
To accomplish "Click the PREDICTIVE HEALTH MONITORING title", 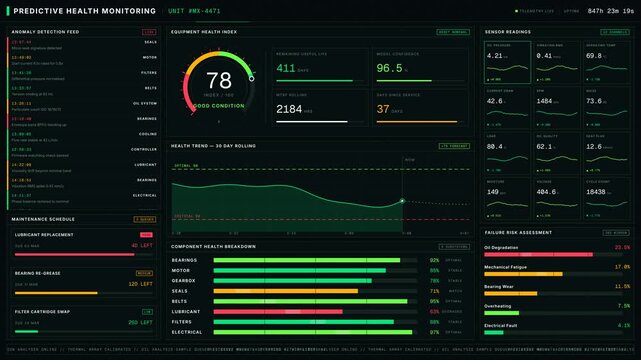I will [x=85, y=11].
